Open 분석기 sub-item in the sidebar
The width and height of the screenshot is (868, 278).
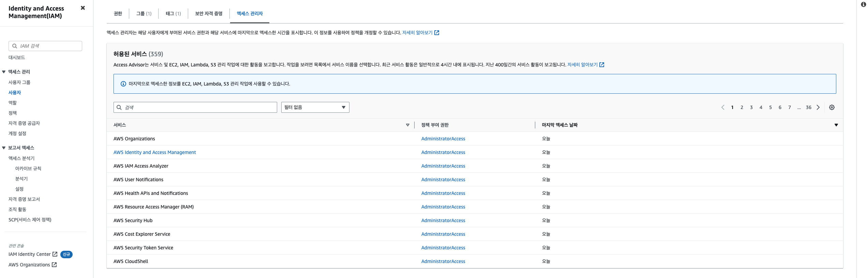click(x=21, y=179)
